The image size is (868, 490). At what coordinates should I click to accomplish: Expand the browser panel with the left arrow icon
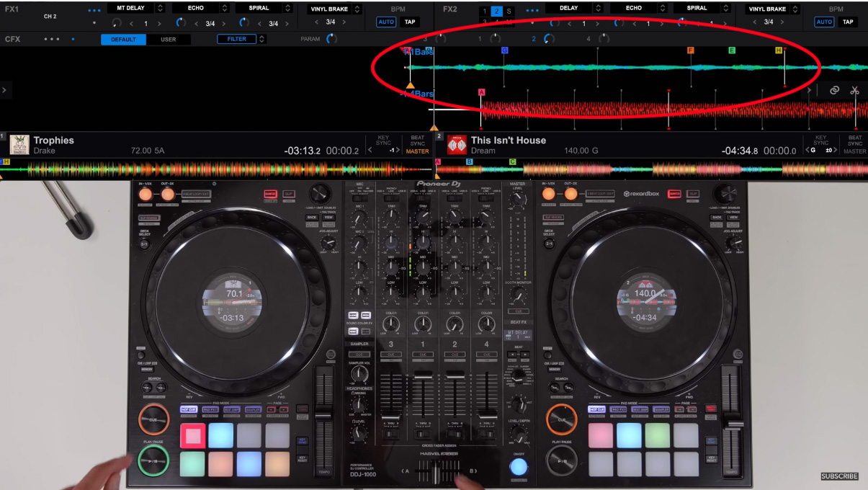click(5, 90)
